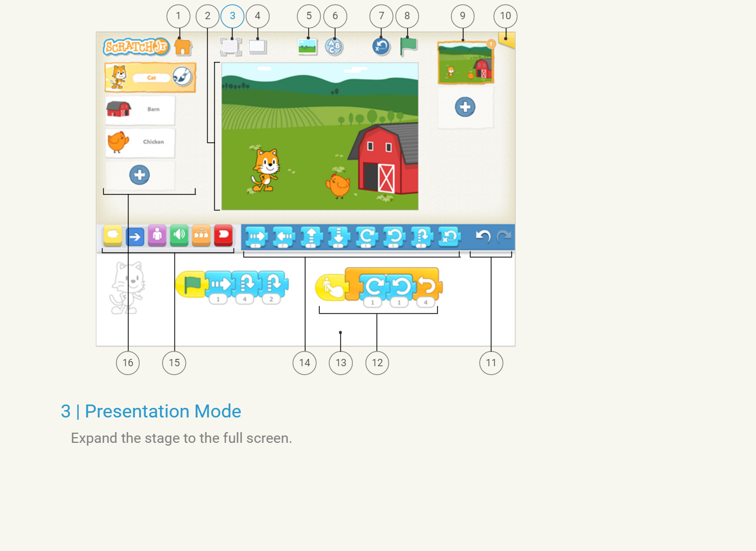The height and width of the screenshot is (551, 756).
Task: Click the Hop block in the palette
Action: click(x=422, y=237)
